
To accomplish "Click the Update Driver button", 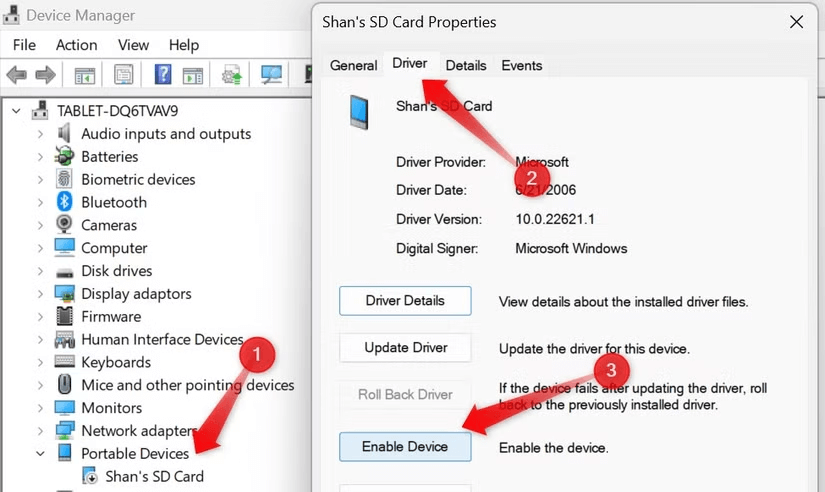I will [x=405, y=348].
